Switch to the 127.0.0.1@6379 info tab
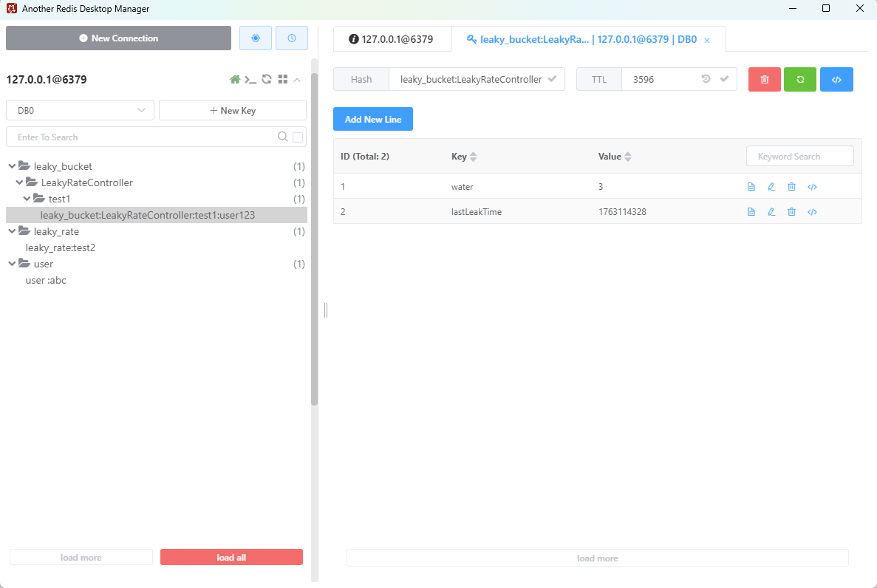Screen dimensions: 877x588 coord(392,39)
